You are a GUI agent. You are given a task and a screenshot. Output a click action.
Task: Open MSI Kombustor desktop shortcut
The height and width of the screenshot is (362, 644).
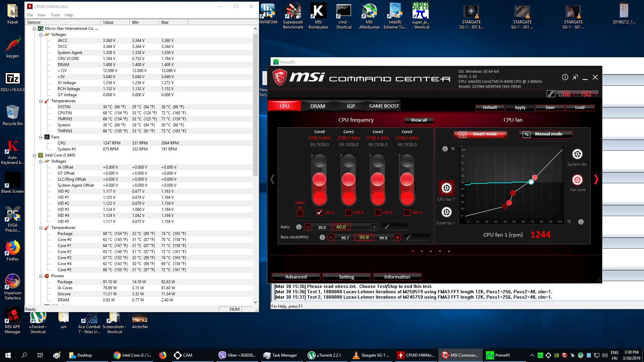point(318,16)
